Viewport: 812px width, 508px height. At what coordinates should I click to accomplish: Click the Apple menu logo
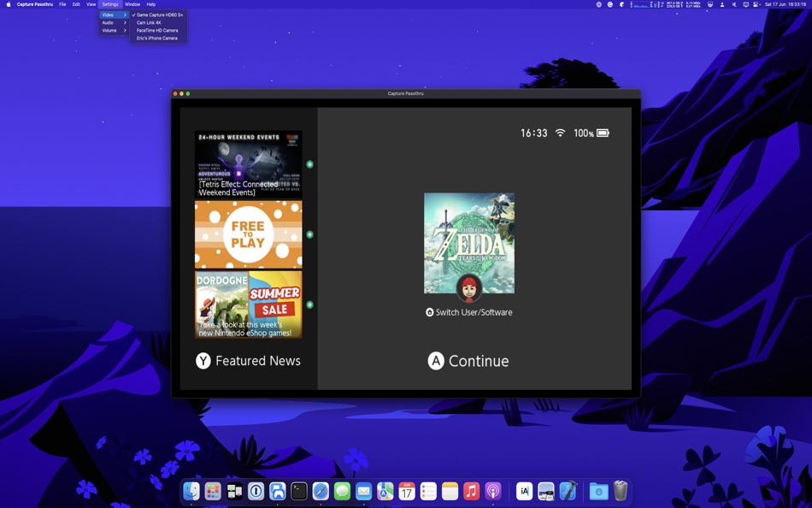pyautogui.click(x=9, y=4)
